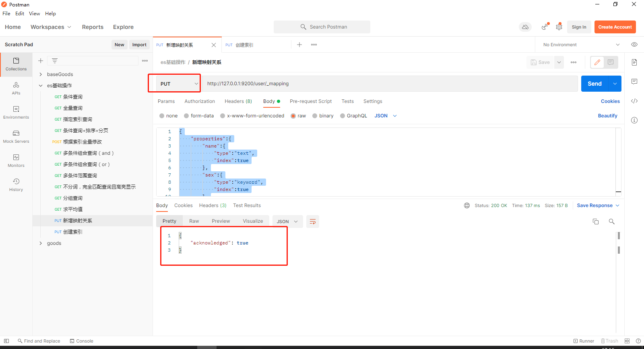
Task: Switch to the Params tab
Action: pyautogui.click(x=166, y=101)
